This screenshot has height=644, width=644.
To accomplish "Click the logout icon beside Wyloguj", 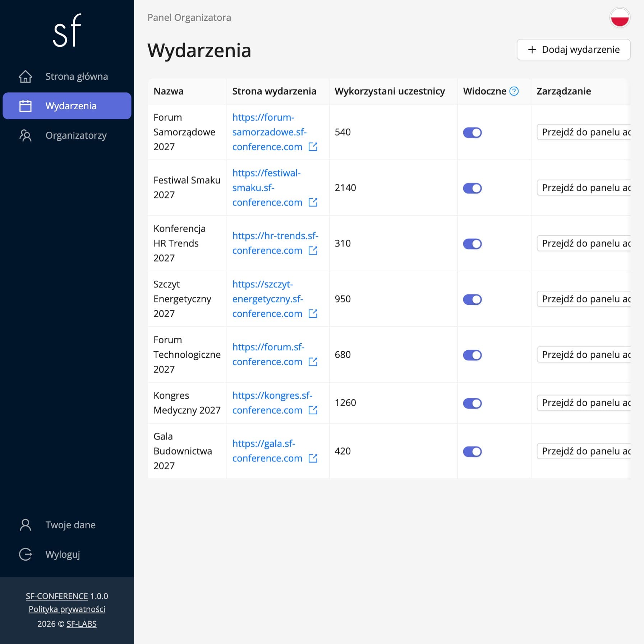I will tap(26, 555).
